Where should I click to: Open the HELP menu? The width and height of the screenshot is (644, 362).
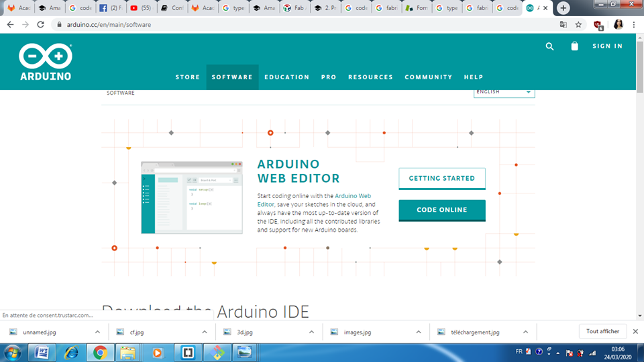474,77
